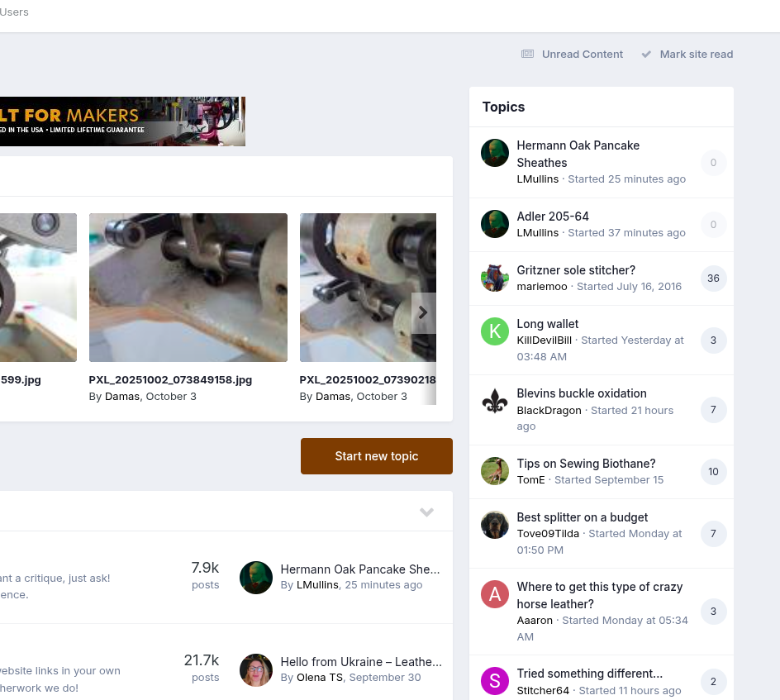The width and height of the screenshot is (780, 700).
Task: Open Stitcher64's purple S avatar
Action: [x=495, y=681]
